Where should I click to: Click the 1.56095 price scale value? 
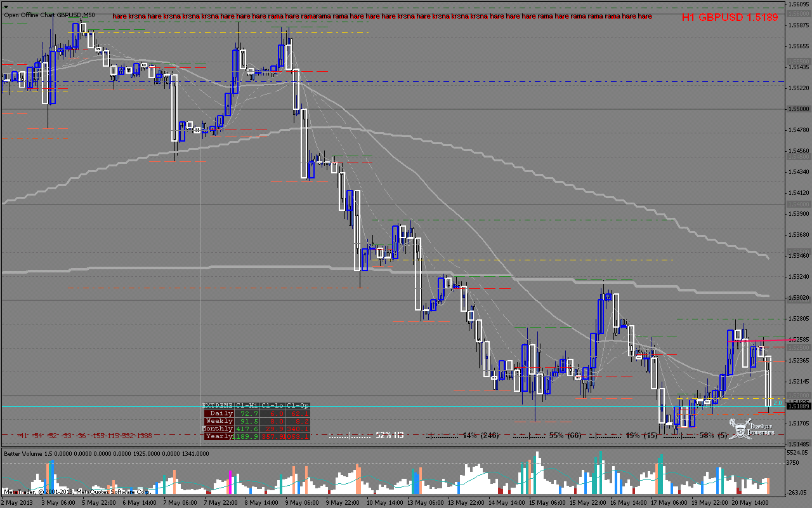[797, 4]
